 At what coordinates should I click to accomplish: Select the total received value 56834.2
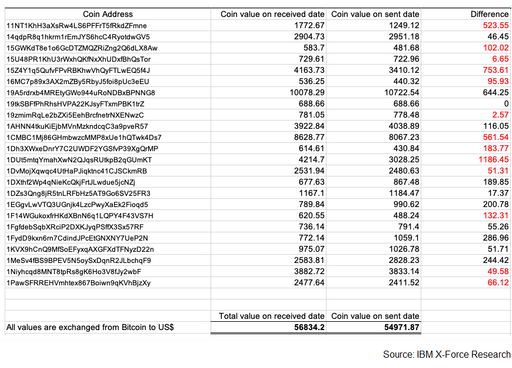click(x=309, y=327)
